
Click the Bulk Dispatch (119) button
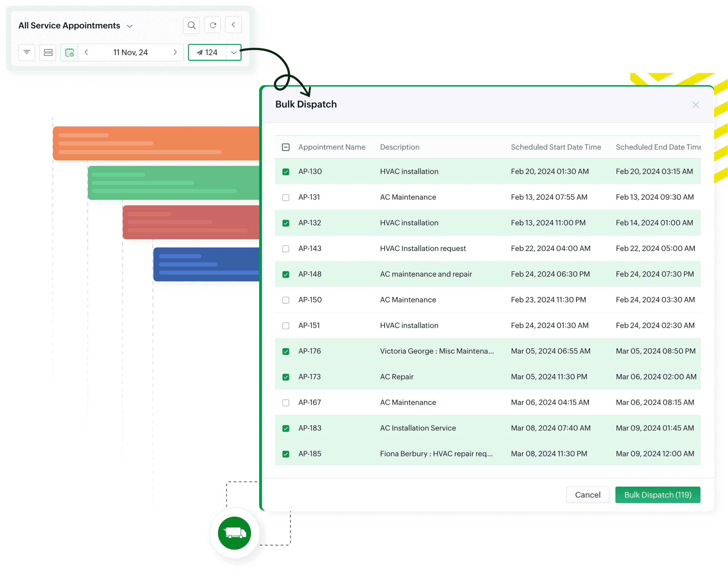658,495
